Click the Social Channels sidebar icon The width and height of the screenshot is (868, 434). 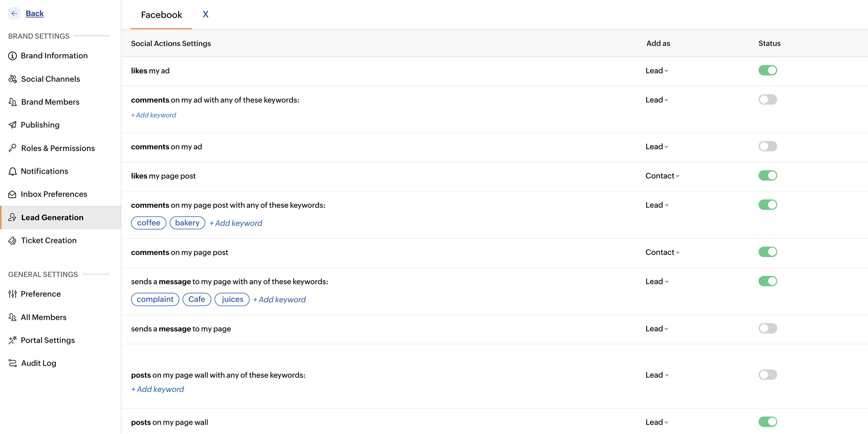point(12,79)
